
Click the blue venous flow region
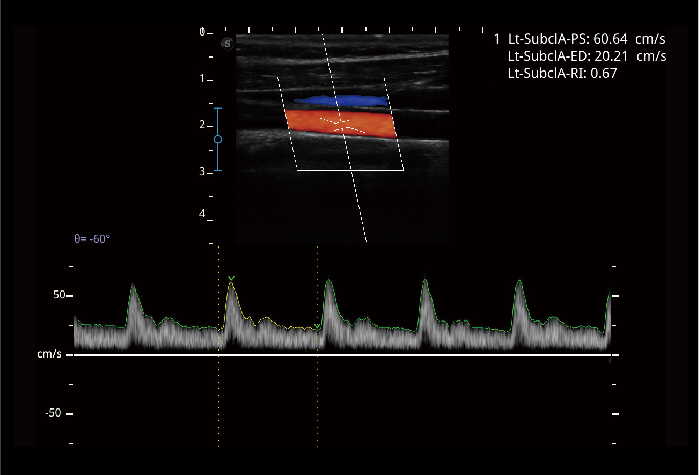[x=341, y=101]
